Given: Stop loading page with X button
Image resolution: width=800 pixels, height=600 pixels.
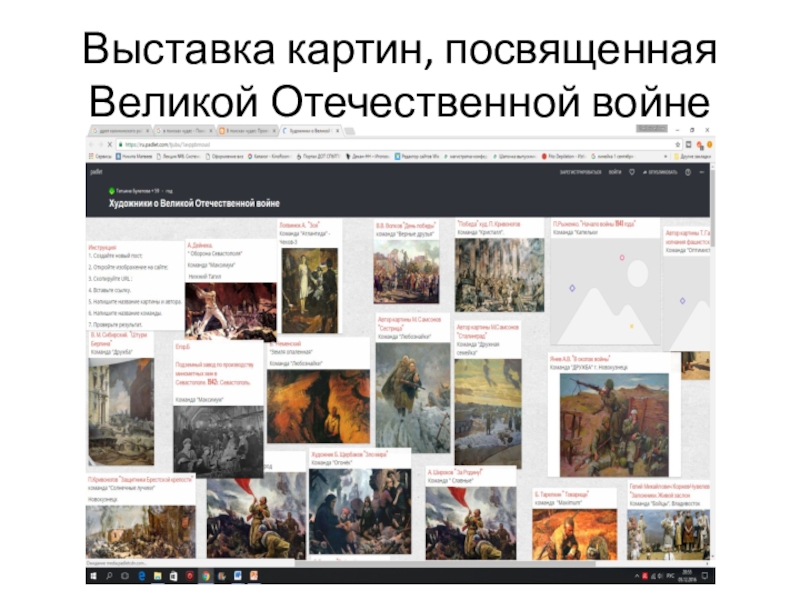Looking at the screenshot, I should (109, 145).
